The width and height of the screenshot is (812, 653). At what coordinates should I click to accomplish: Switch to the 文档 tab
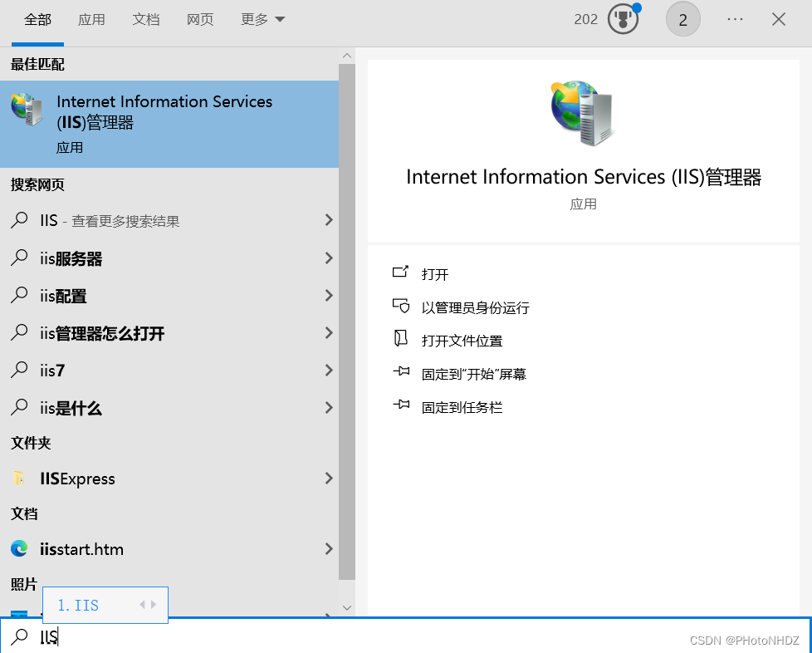(x=146, y=20)
